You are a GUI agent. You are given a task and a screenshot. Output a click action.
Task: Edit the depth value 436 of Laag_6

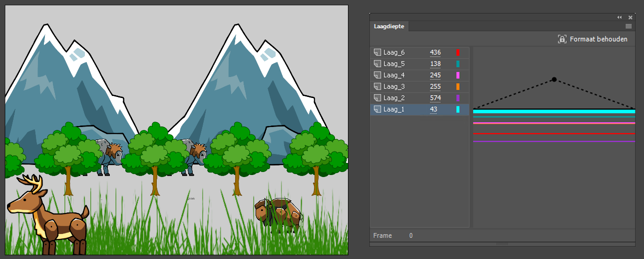(x=435, y=52)
